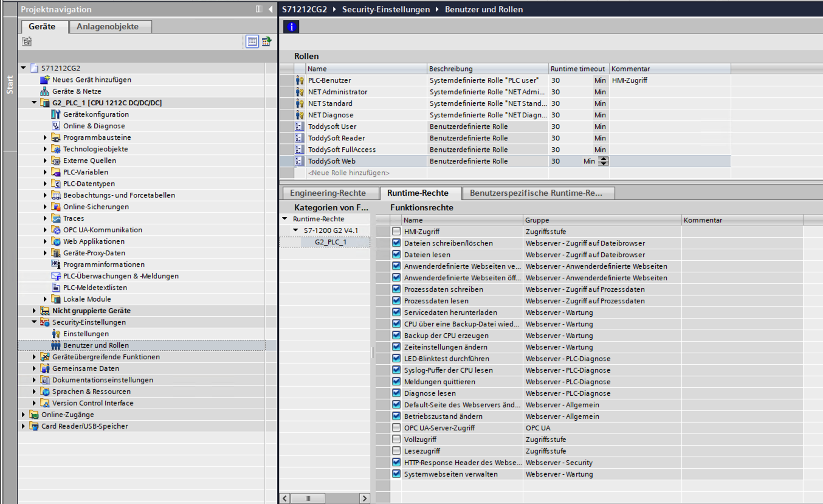Click the Neues Gerät hinzufügen icon
Viewport: 823px width, 504px height.
click(44, 80)
